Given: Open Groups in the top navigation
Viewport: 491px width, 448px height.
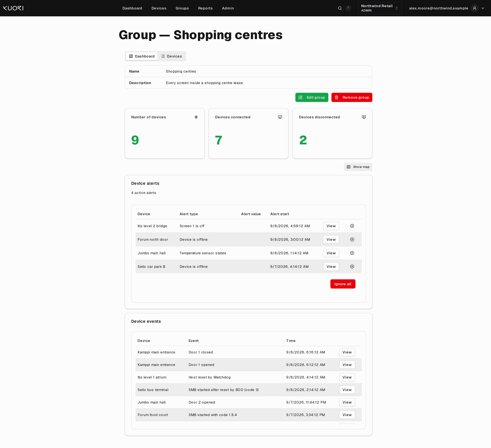Looking at the screenshot, I should pyautogui.click(x=182, y=8).
